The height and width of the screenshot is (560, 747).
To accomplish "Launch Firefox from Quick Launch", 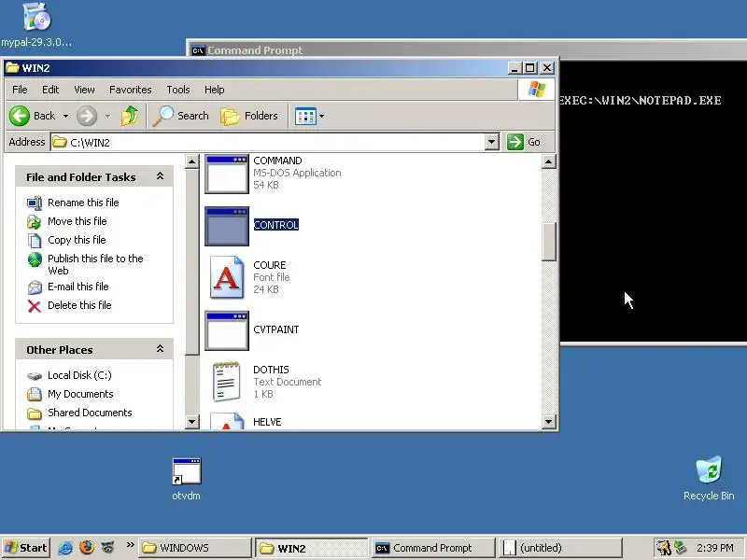I will [87, 547].
